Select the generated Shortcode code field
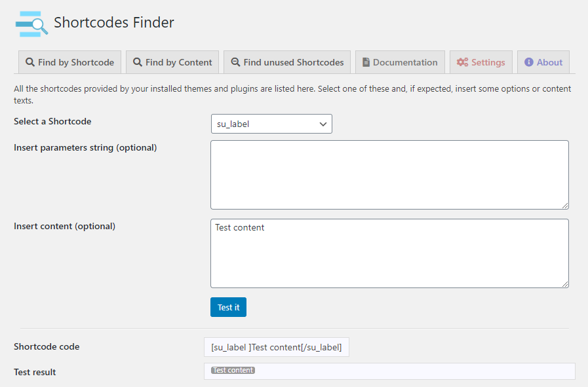The height and width of the screenshot is (387, 588). click(x=277, y=347)
